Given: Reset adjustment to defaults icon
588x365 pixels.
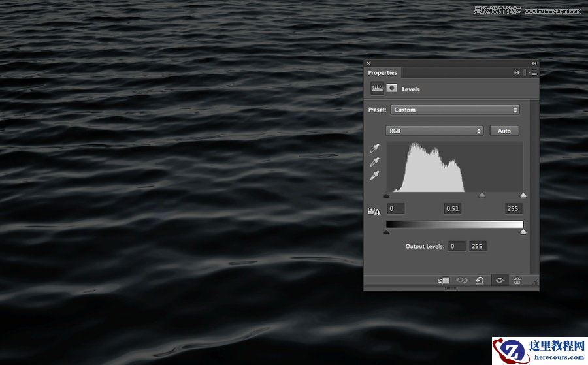Looking at the screenshot, I should [480, 280].
